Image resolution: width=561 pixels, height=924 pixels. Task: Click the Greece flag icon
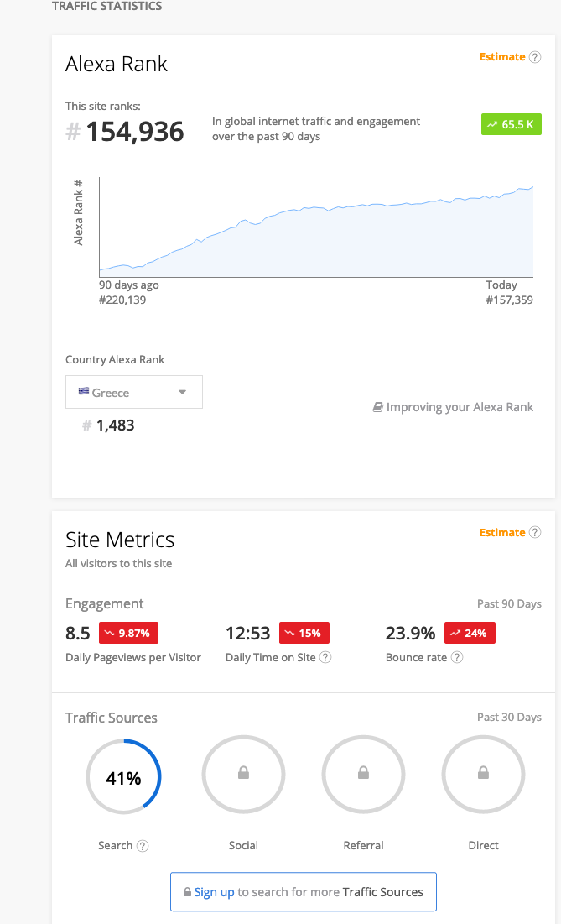coord(84,391)
